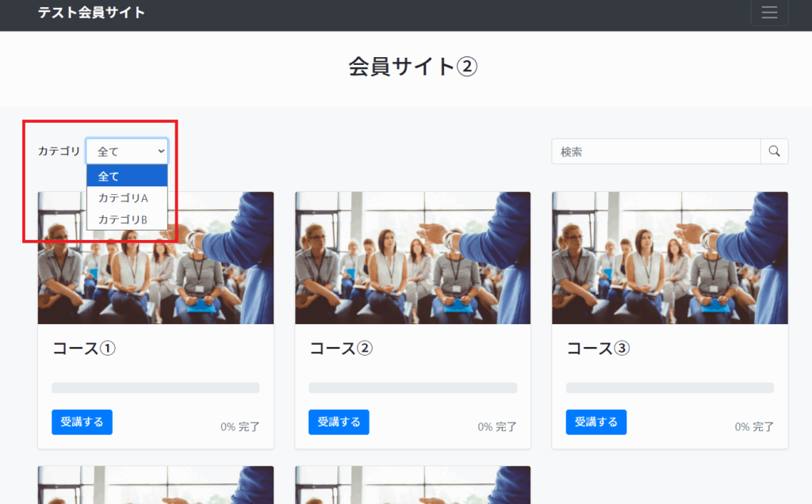Click the magnifying glass search button

(774, 151)
